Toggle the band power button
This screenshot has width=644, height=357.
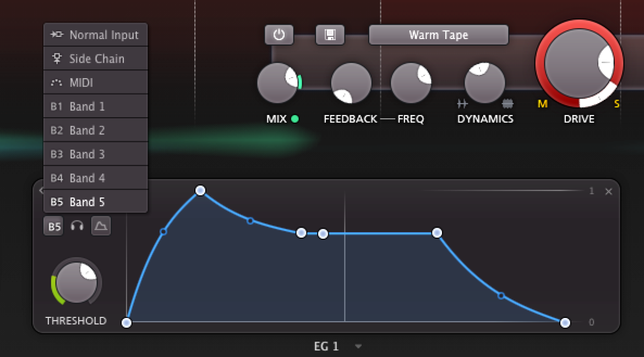click(279, 35)
